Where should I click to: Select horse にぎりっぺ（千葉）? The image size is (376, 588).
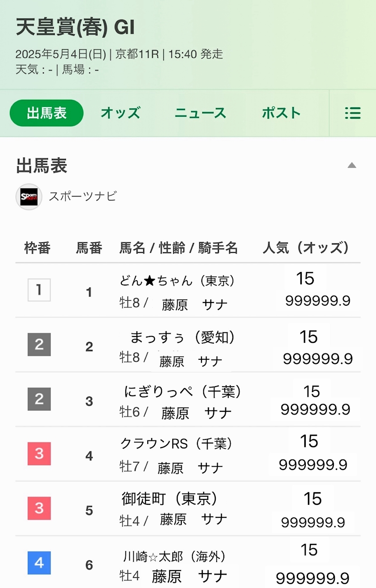coord(183,392)
